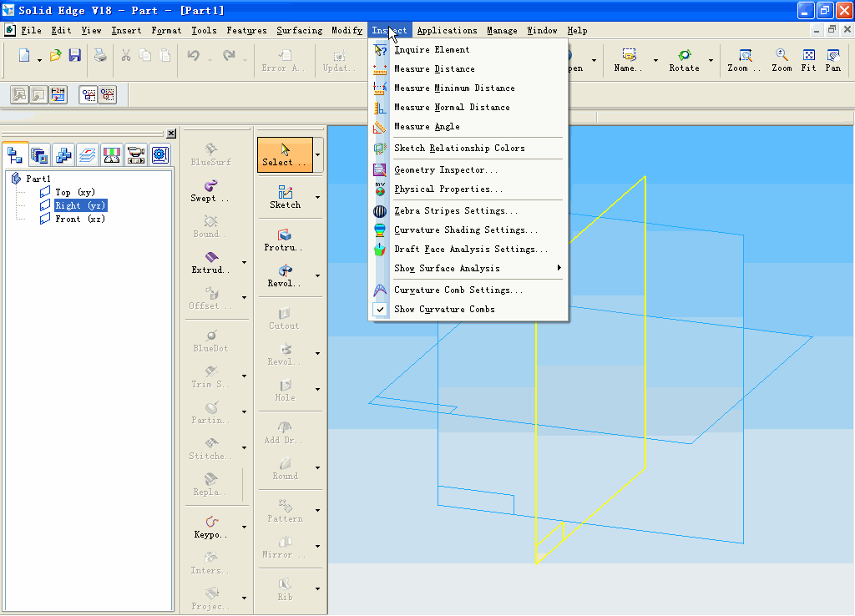This screenshot has height=616, width=855.
Task: Open Draft Face Analysis Settings
Action: [x=469, y=249]
